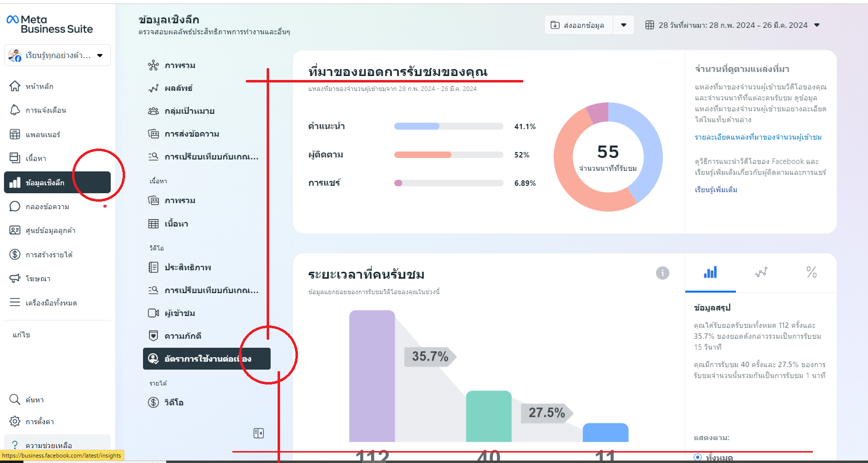Viewport: 868px width, 463px height.
Task: Open the การแจ้งเตือน bell icon
Action: 15,110
